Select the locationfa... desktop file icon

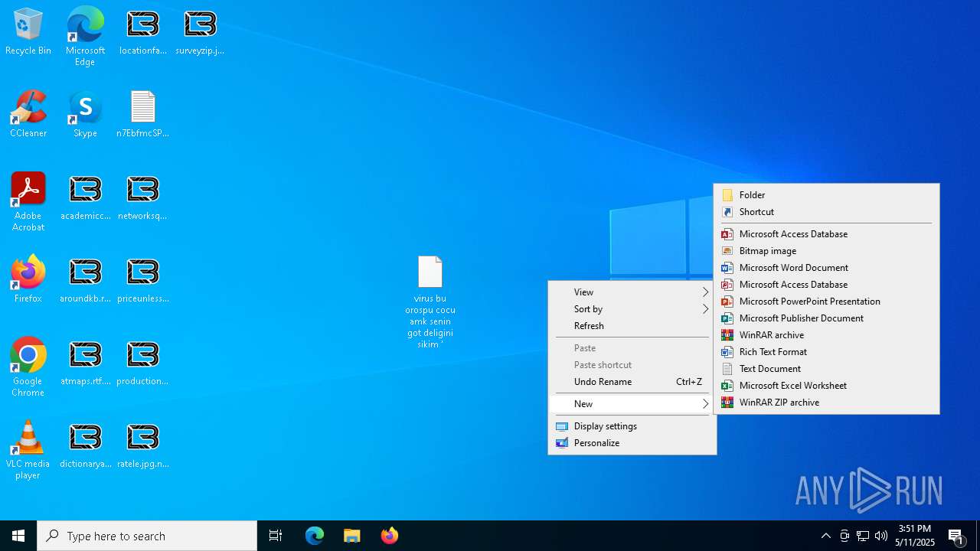tap(142, 32)
